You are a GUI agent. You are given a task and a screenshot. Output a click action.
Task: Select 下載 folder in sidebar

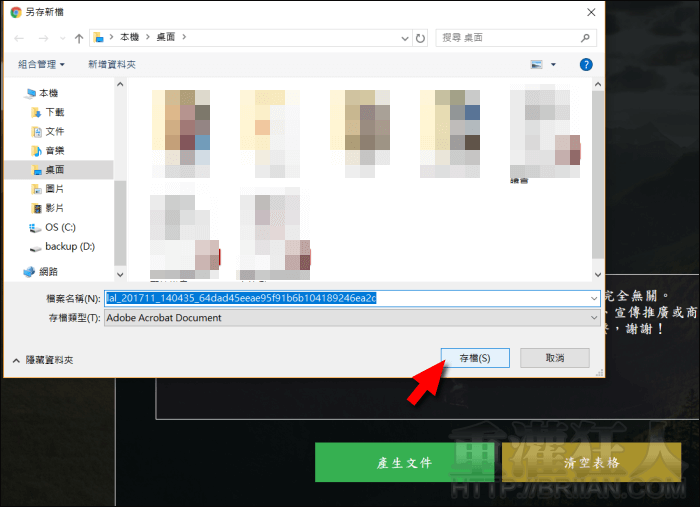click(x=54, y=112)
